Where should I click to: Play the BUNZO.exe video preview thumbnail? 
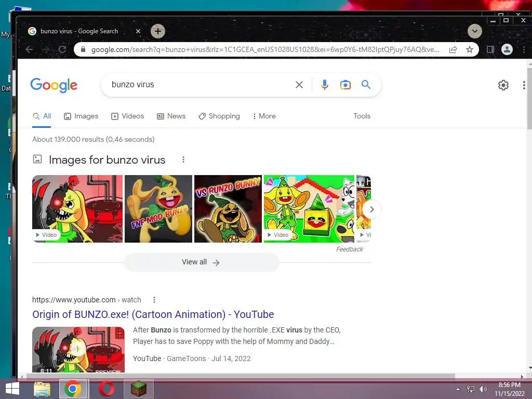78,350
